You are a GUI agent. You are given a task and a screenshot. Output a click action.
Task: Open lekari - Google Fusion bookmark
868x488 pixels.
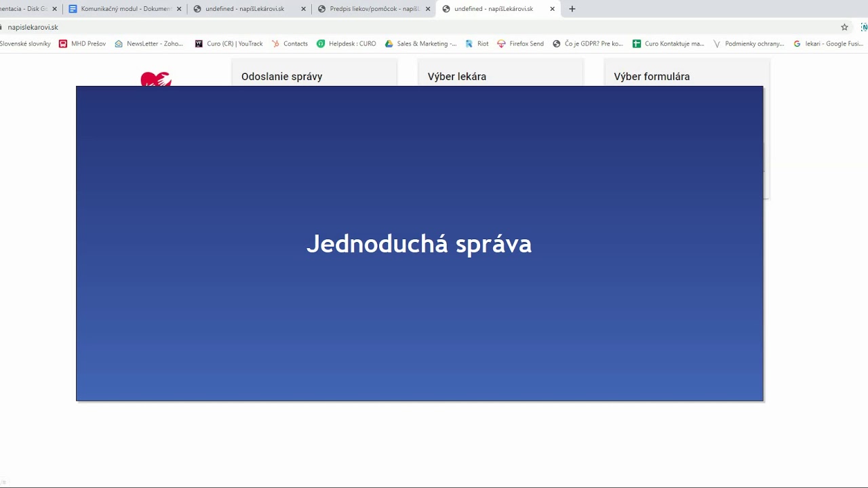829,43
